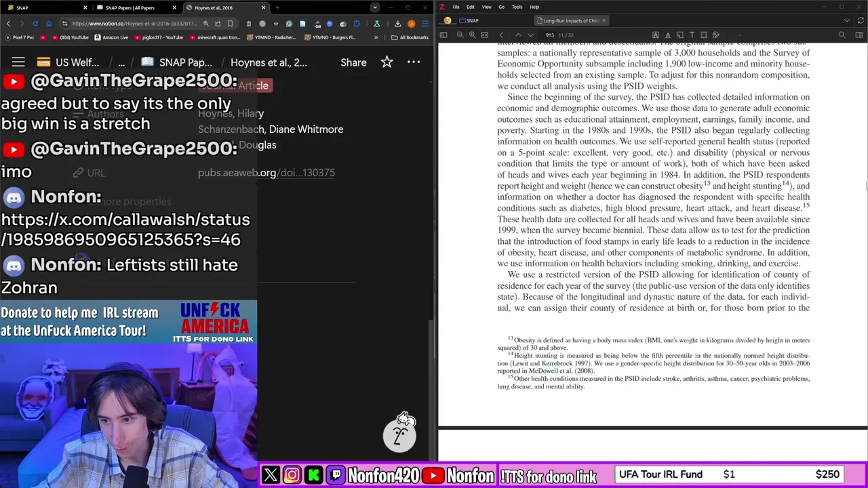Open the piglord17 - YouTube bookmark
868x488 pixels.
click(x=158, y=37)
